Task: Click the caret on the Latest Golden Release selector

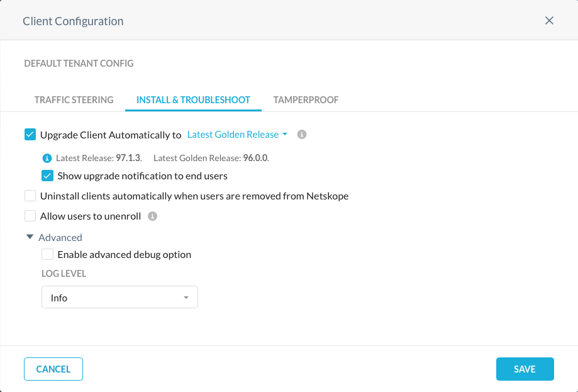Action: [284, 134]
